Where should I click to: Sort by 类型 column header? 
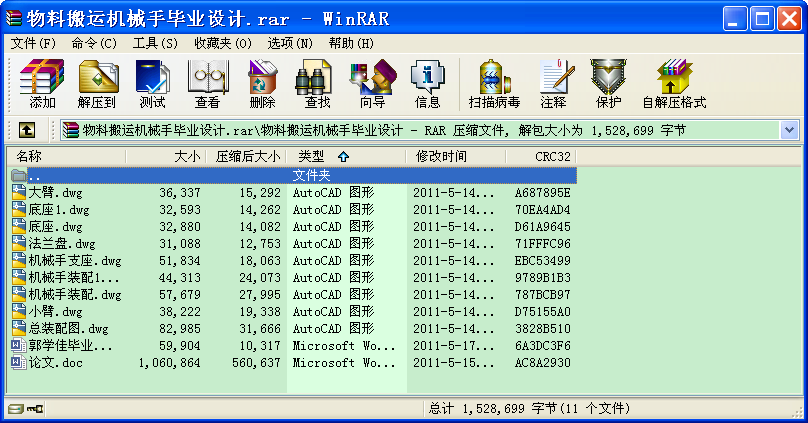point(346,156)
